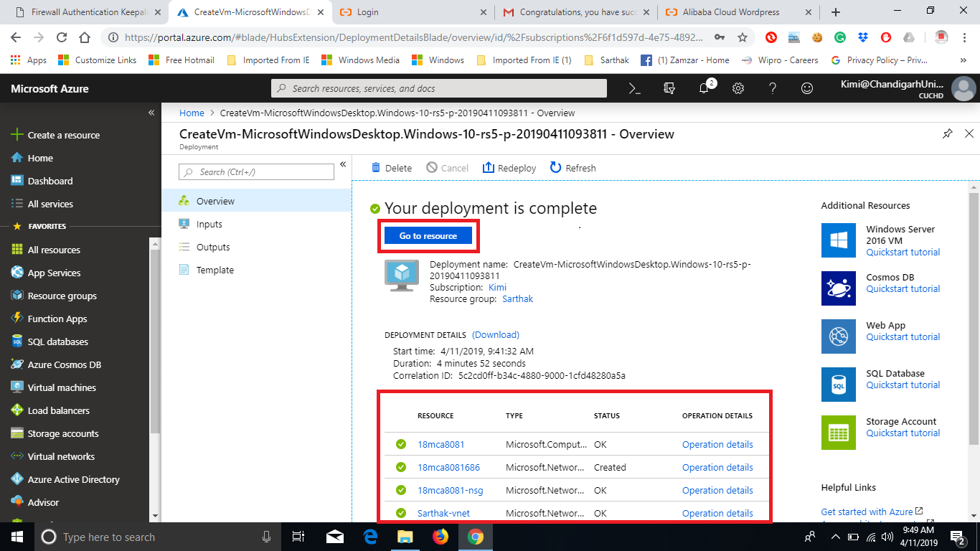The height and width of the screenshot is (551, 980).
Task: Open resource 18mca8081 link
Action: 440,444
